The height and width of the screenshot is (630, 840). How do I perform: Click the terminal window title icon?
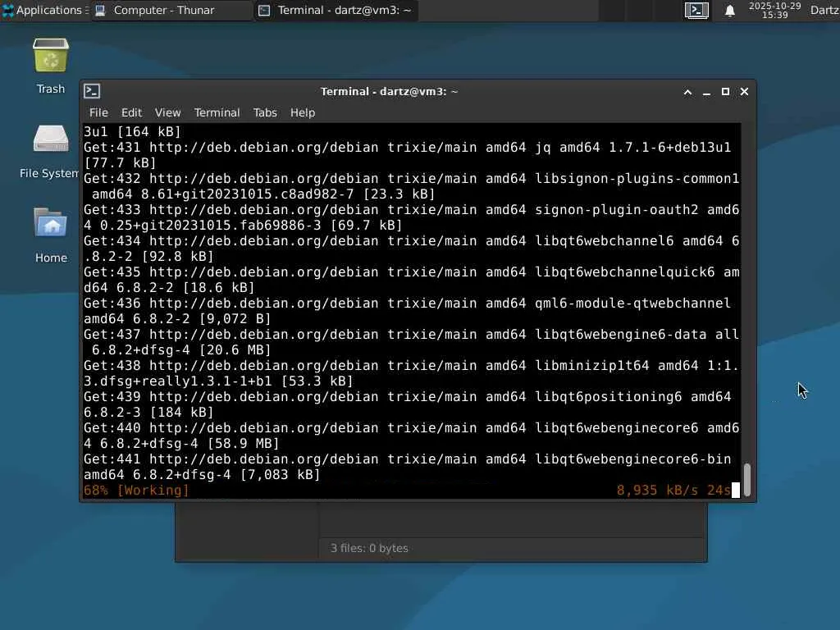click(92, 92)
